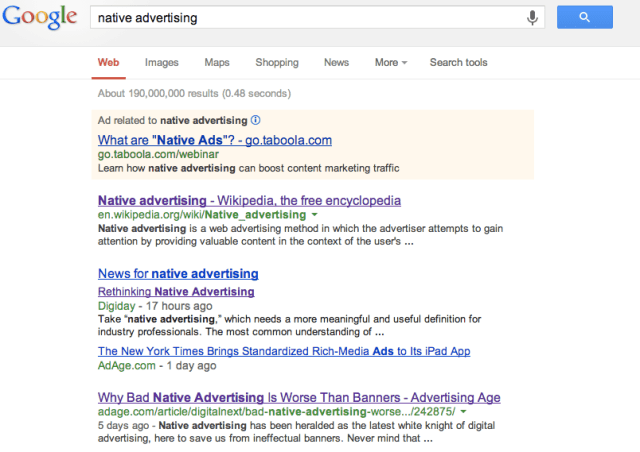Switch to the Images tab
This screenshot has height=452, width=640.
click(161, 62)
